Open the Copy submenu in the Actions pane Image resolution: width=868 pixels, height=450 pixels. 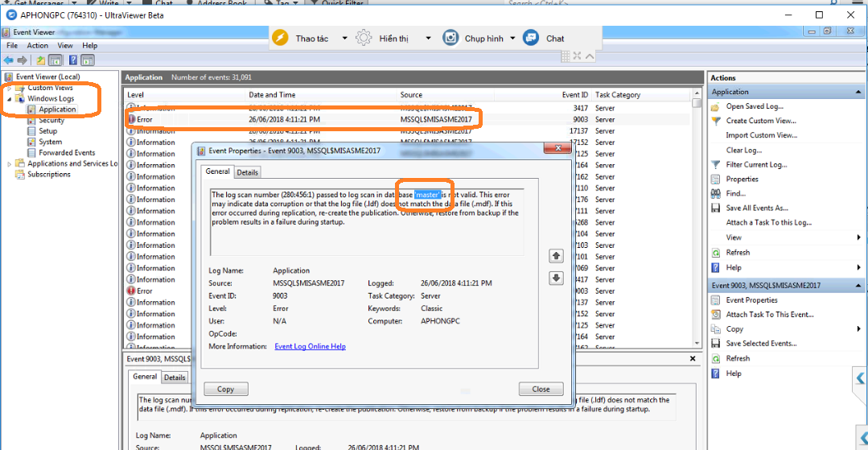[x=859, y=329]
